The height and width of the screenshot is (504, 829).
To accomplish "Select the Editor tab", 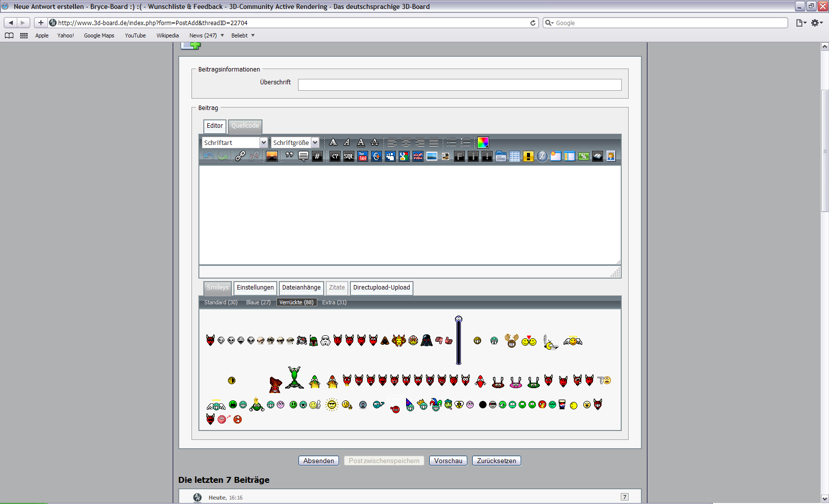I will pyautogui.click(x=215, y=126).
